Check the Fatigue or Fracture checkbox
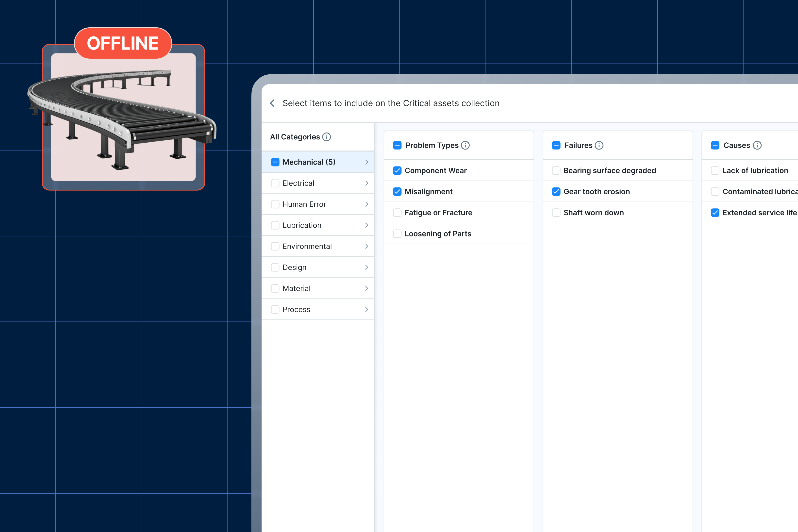 coord(397,213)
